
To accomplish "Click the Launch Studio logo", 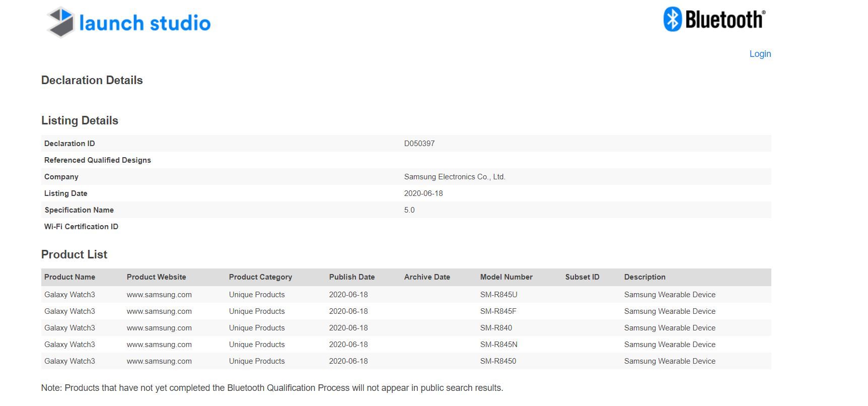I will coord(129,22).
